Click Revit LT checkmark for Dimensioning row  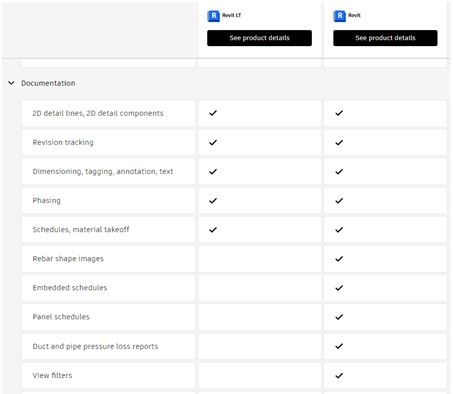213,171
